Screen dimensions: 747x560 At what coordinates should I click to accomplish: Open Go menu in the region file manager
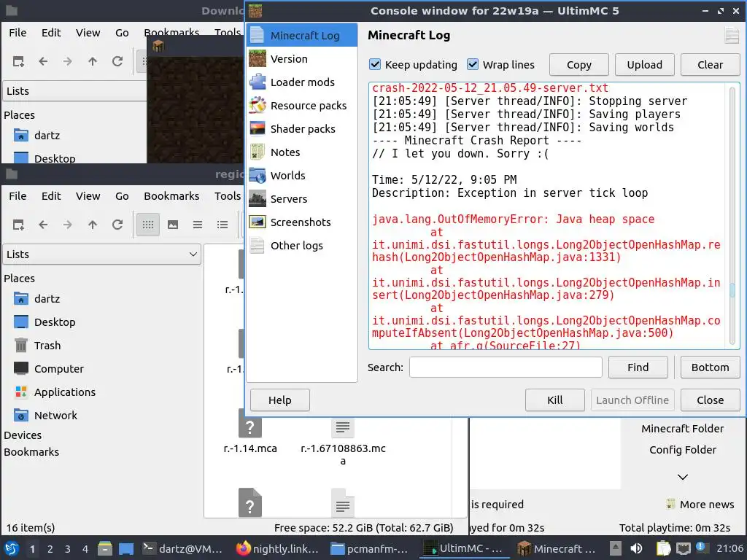(x=122, y=195)
